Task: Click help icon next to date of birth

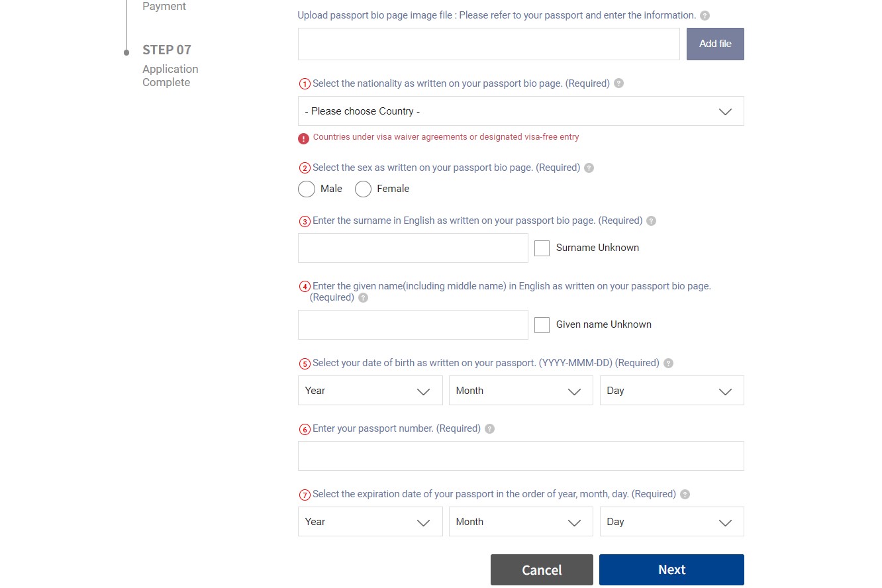Action: click(x=668, y=364)
